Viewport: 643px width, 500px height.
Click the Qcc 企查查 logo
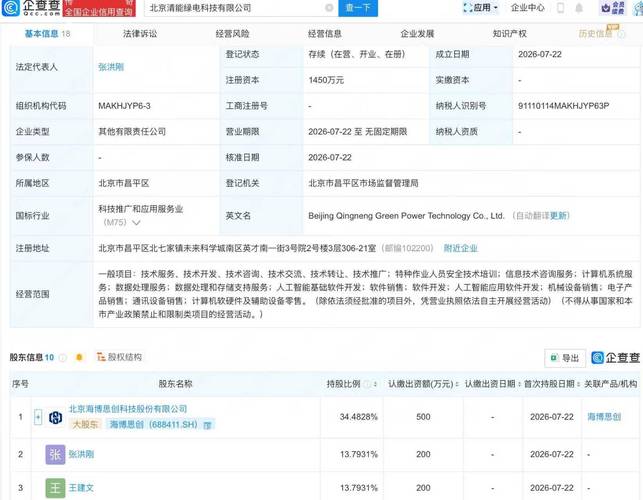[x=31, y=7]
